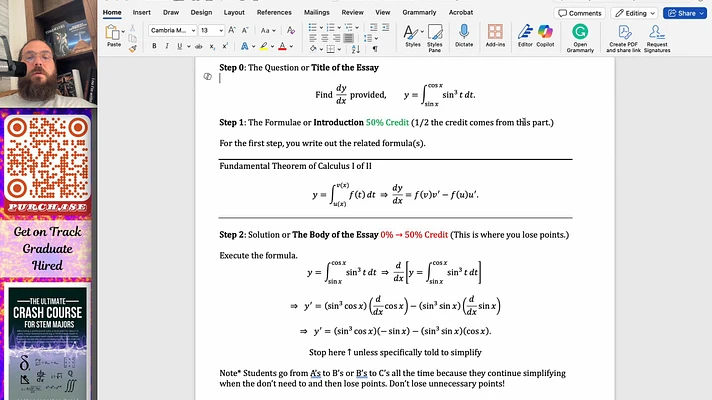Launch the Editor tool
Screen dimensions: 712x400
[525, 35]
